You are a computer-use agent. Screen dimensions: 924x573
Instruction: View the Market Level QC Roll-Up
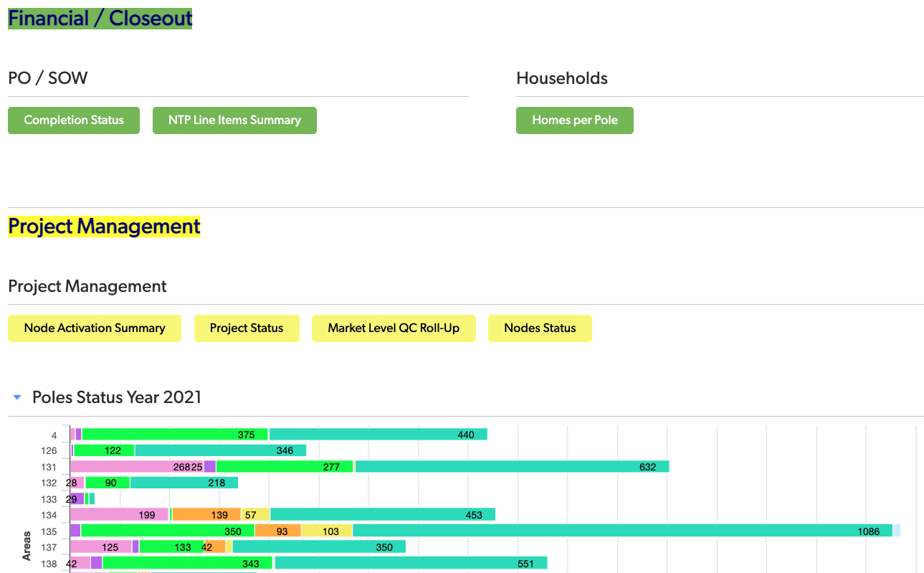tap(394, 328)
